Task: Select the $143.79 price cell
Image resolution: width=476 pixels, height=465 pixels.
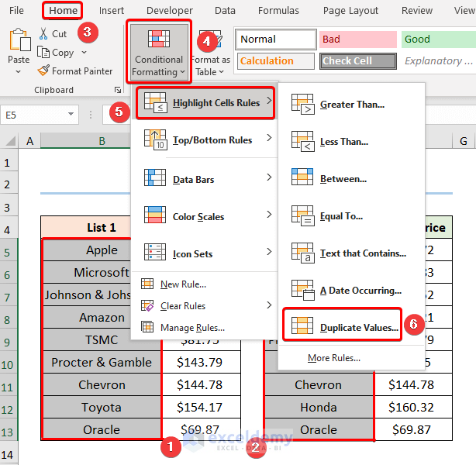Action: (x=202, y=362)
